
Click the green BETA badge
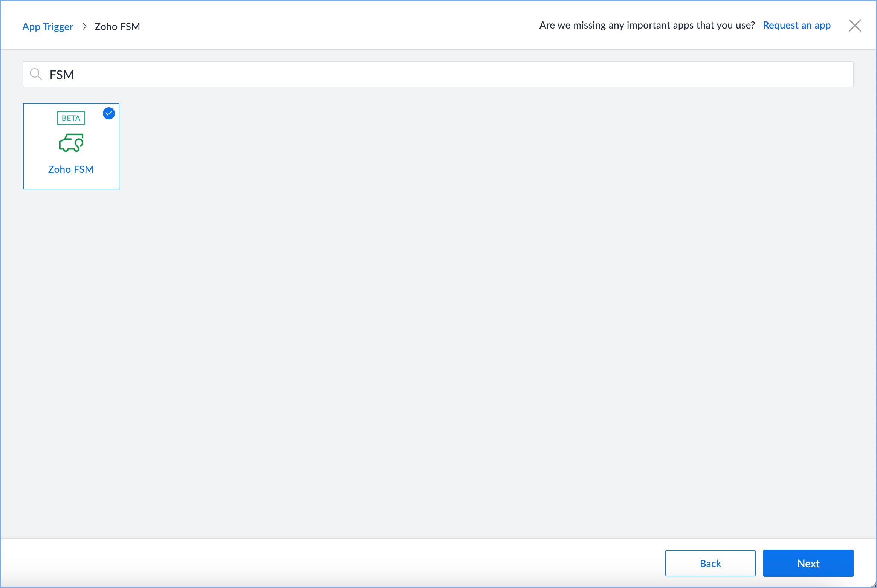tap(71, 118)
